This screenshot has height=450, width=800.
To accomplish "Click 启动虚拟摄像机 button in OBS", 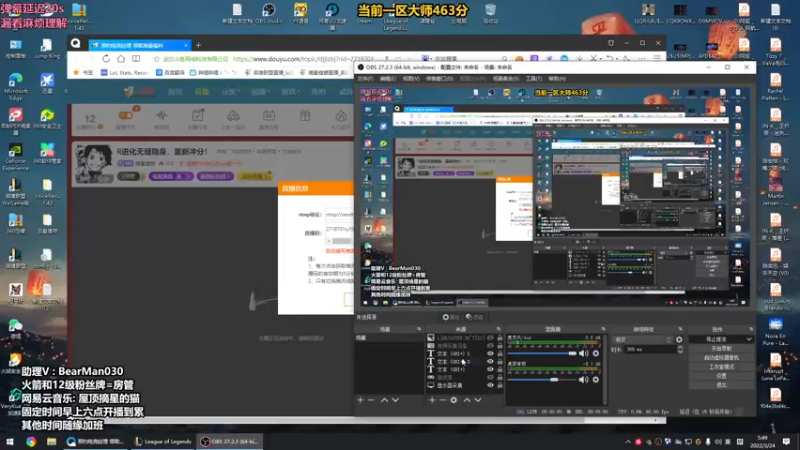I will point(721,358).
